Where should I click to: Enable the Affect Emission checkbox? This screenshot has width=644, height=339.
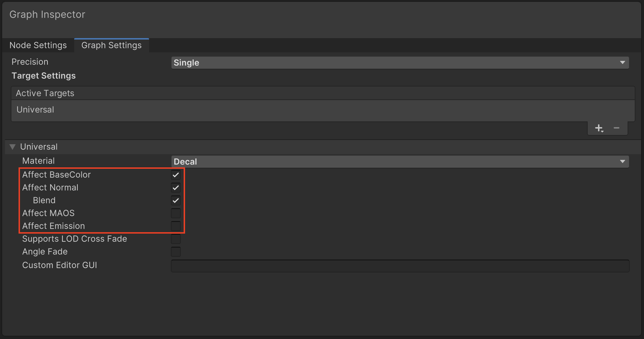176,226
